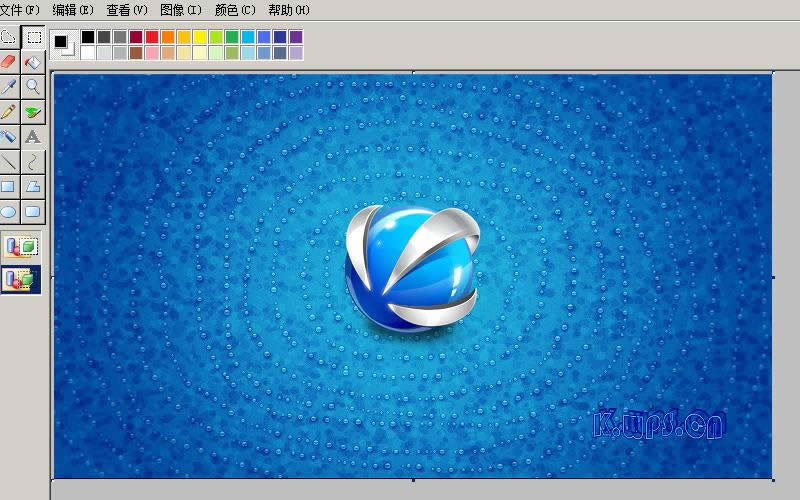Select the Polygon tool
This screenshot has height=500, width=800.
pos(34,187)
